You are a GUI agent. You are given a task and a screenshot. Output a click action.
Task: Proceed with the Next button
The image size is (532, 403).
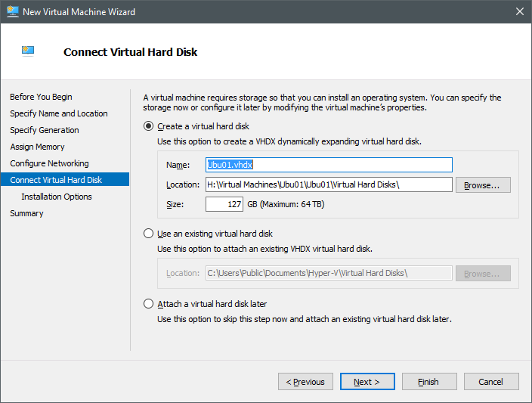click(x=367, y=382)
